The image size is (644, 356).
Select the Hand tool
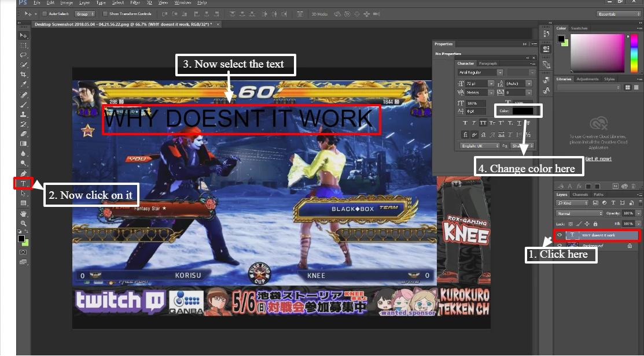click(23, 214)
